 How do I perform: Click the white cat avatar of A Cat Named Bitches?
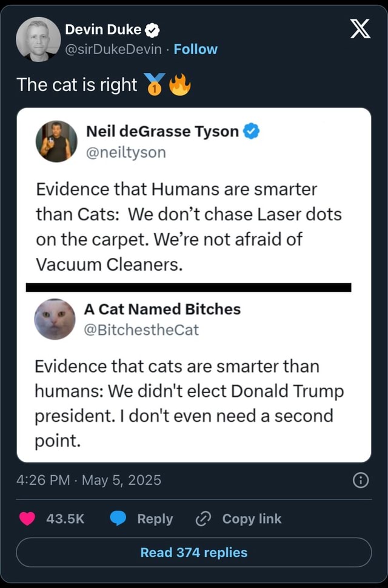(57, 319)
